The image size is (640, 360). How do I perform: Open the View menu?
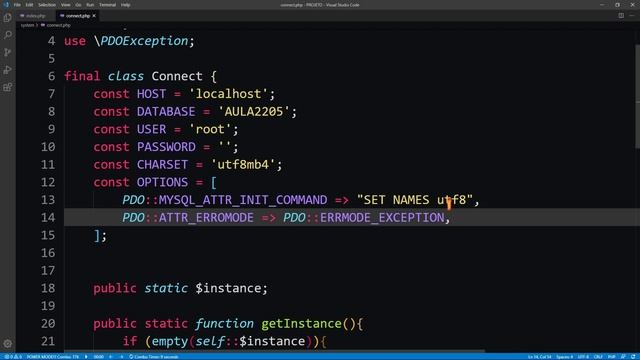point(65,5)
